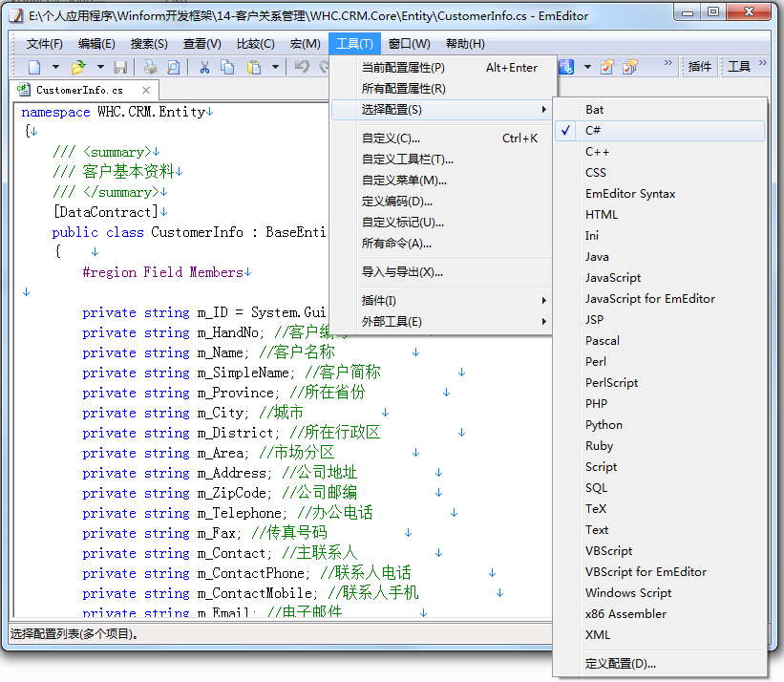Select the JavaScript for EmEditor configuration

click(x=660, y=299)
